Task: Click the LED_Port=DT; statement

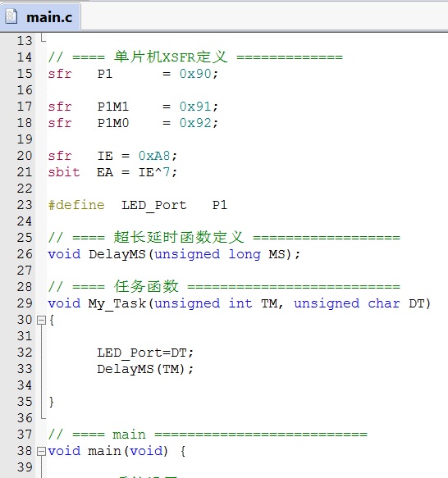Action: (145, 353)
